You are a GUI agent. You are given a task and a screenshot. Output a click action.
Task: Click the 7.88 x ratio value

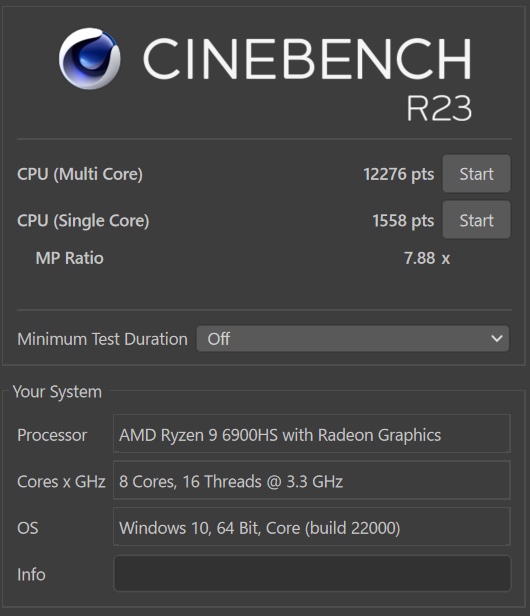[427, 258]
